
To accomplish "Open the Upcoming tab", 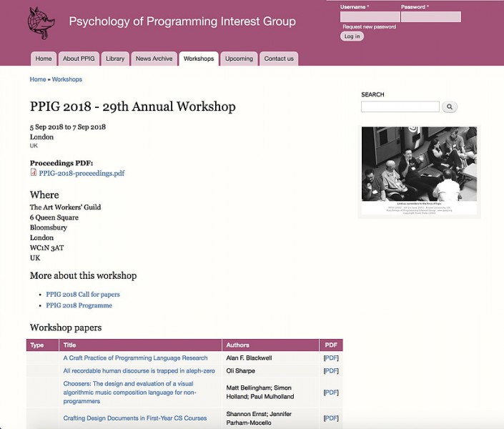I will coord(239,59).
